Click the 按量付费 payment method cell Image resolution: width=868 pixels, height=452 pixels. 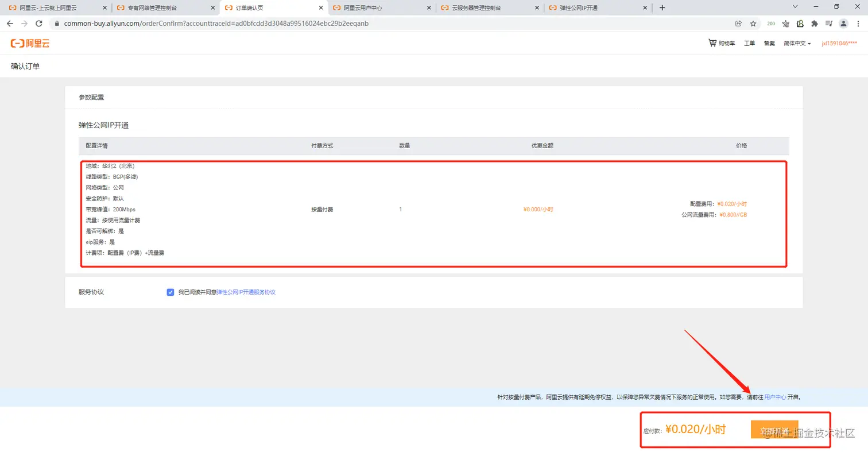click(322, 210)
